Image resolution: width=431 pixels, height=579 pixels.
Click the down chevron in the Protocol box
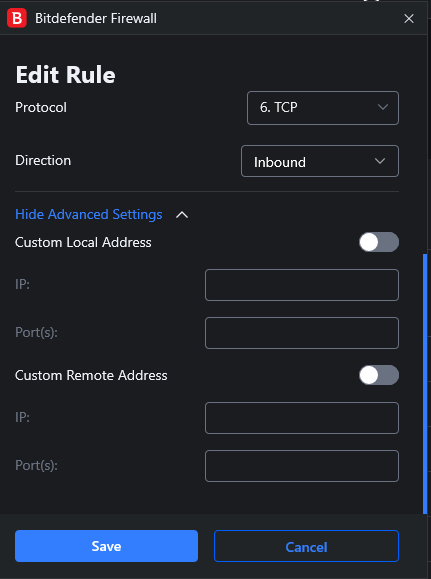[x=383, y=107]
